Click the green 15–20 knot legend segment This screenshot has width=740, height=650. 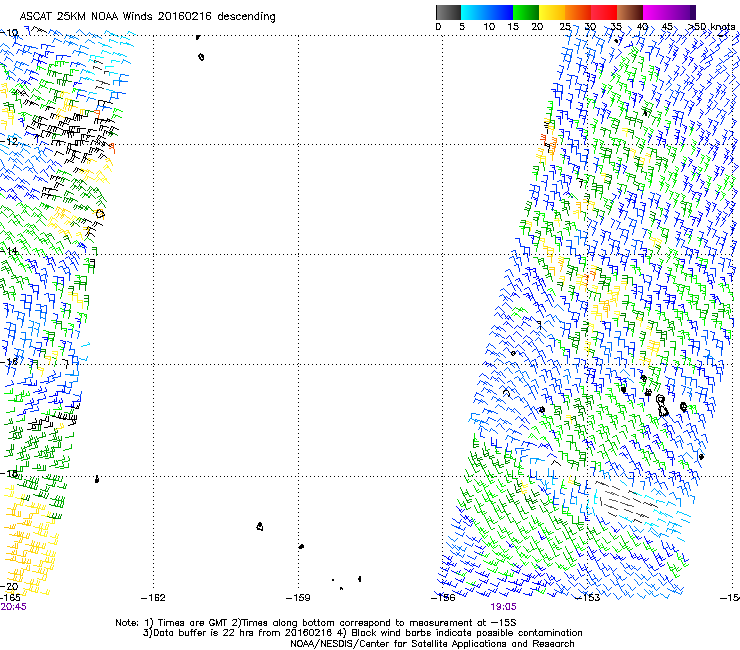[526, 12]
